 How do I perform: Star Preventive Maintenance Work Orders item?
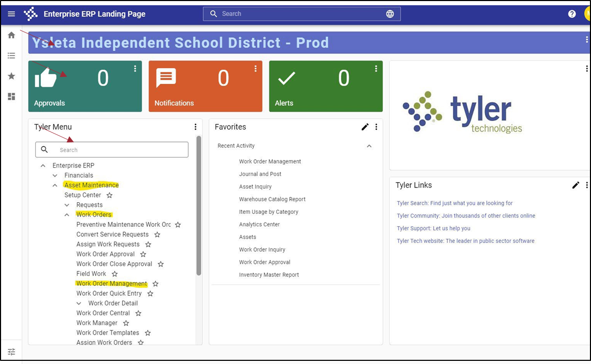178,225
